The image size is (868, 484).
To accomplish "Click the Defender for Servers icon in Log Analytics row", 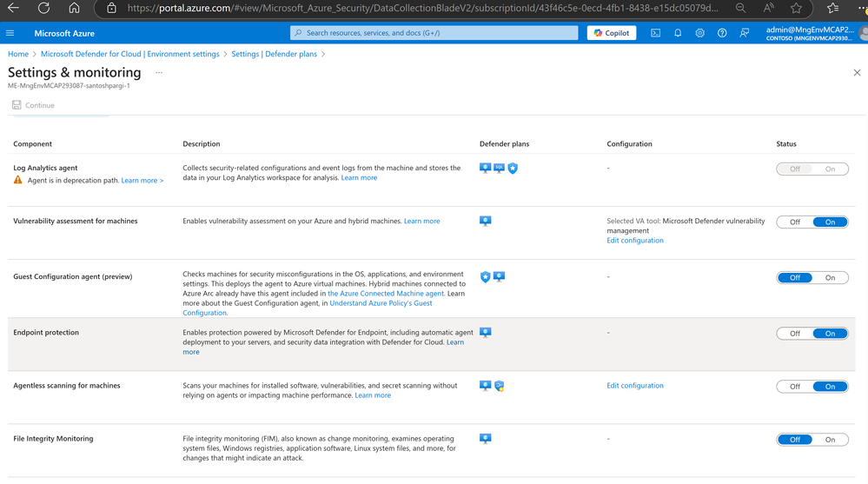I will (485, 168).
